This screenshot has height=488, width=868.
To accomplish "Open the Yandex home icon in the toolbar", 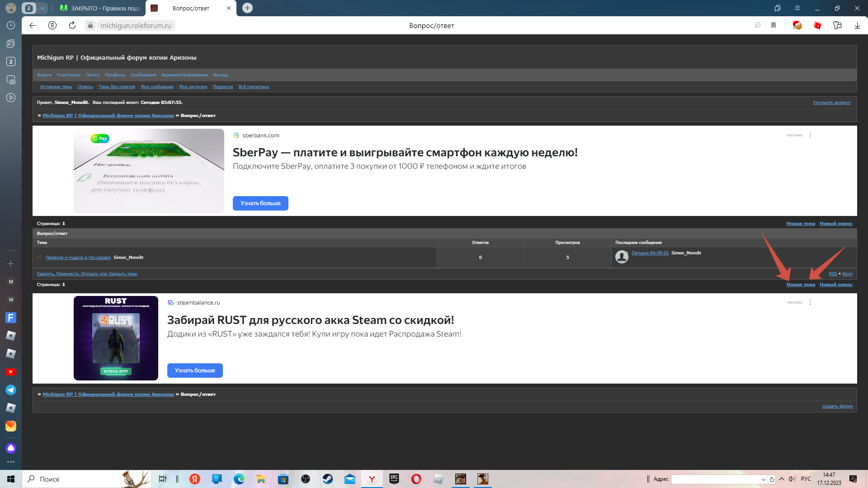I will [x=52, y=25].
